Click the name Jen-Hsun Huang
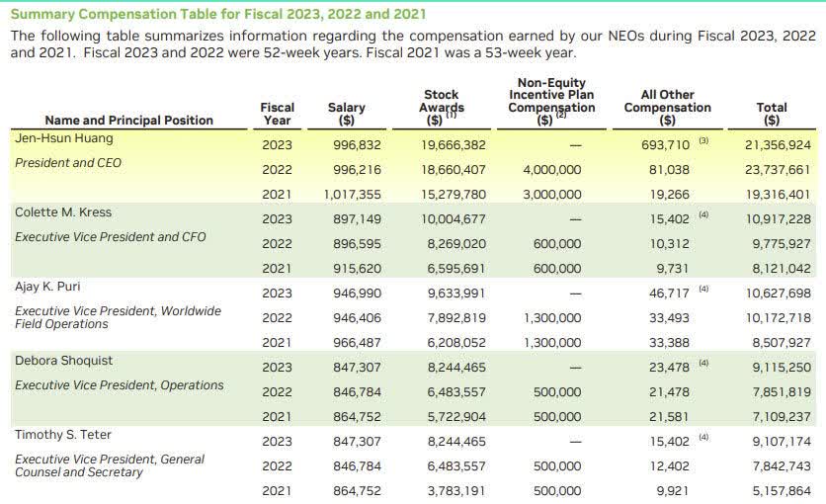This screenshot has width=826, height=504. point(64,138)
